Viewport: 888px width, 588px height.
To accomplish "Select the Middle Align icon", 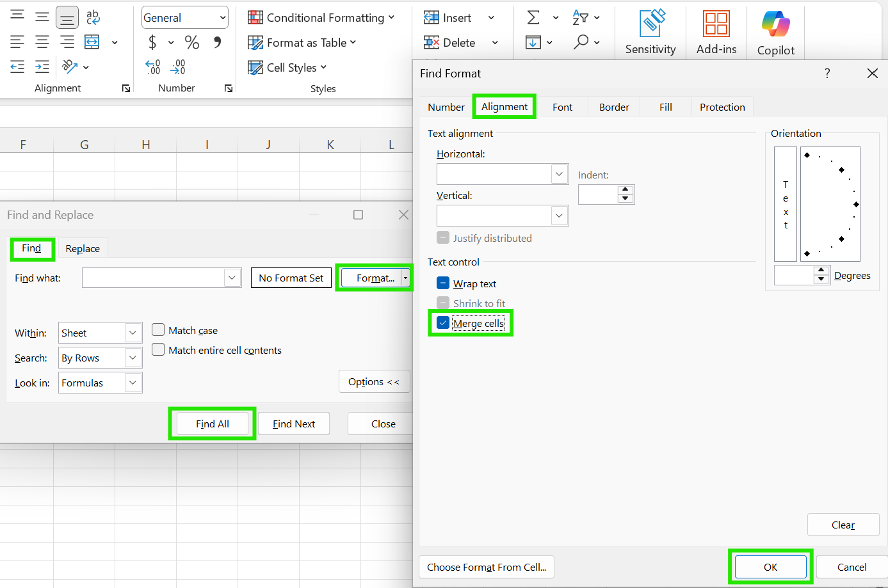I will (x=42, y=17).
